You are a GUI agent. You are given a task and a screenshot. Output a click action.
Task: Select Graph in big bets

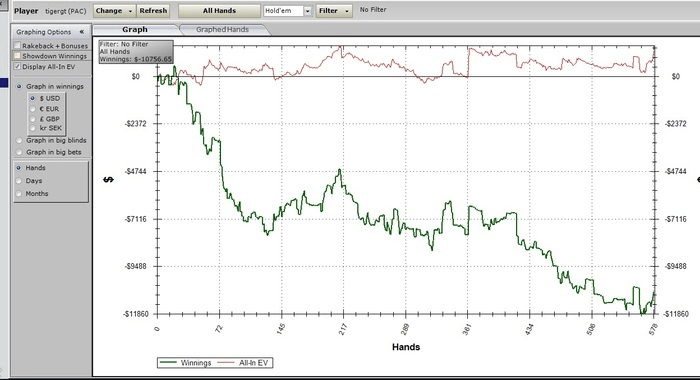coord(19,152)
